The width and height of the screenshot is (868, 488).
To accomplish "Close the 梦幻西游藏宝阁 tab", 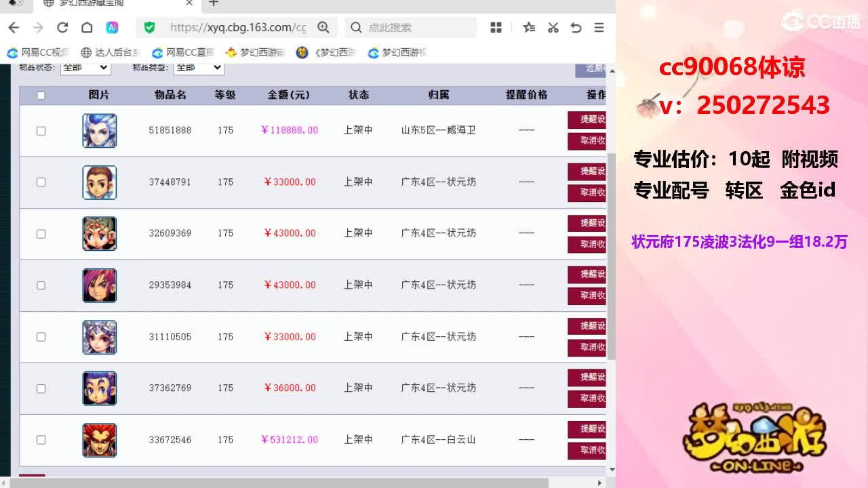I will tap(190, 3).
